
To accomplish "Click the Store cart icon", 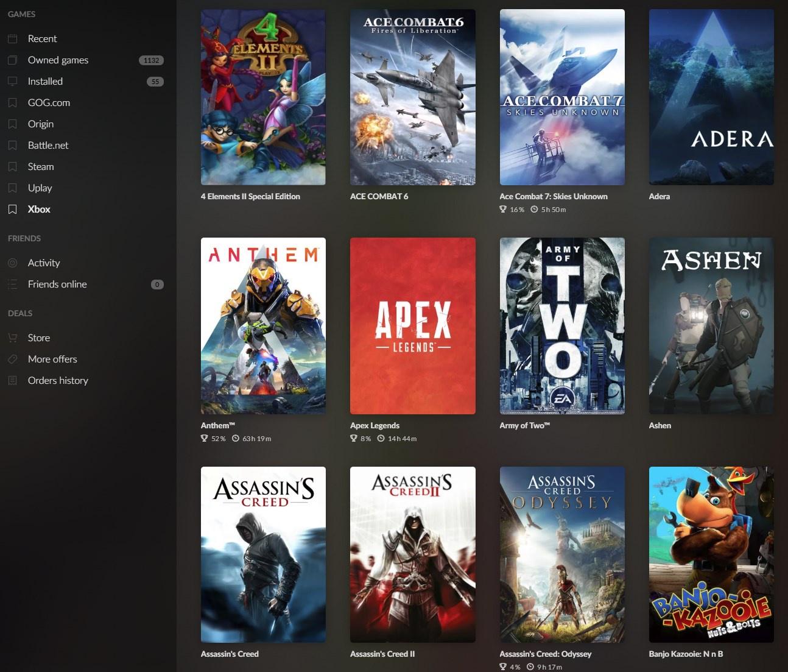I will 12,338.
